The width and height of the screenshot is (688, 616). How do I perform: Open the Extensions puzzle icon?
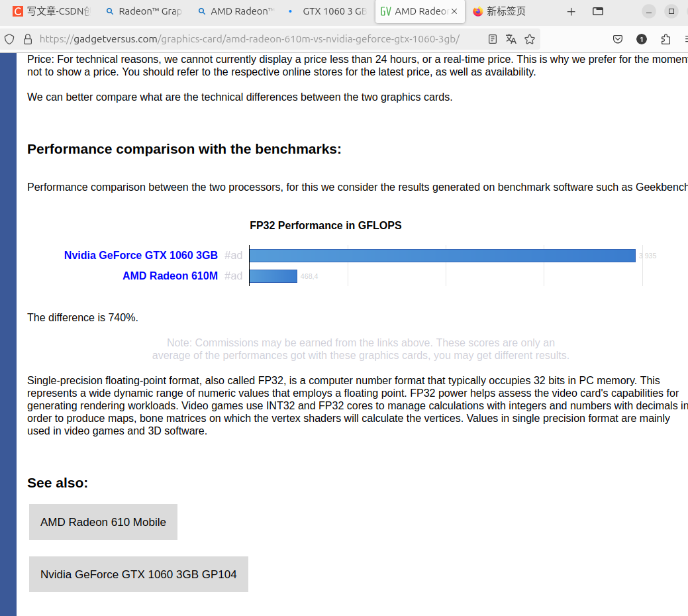click(665, 39)
